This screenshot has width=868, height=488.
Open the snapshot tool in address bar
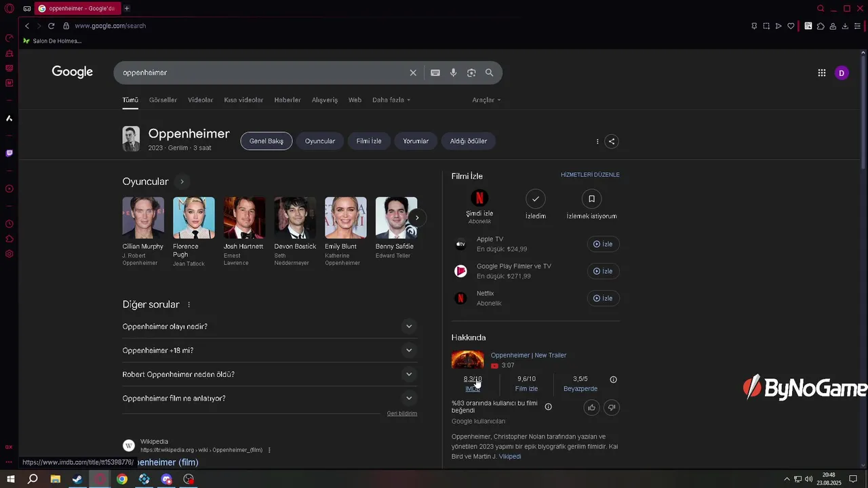(766, 26)
